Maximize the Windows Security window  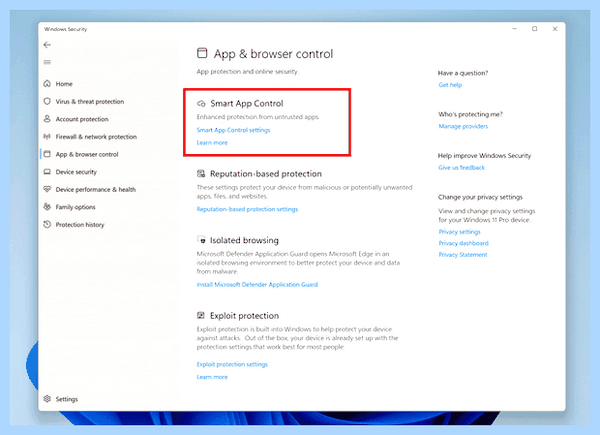[535, 29]
